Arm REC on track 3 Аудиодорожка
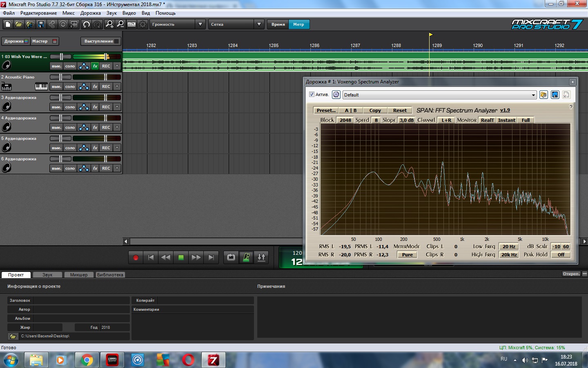Image resolution: width=588 pixels, height=368 pixels. click(106, 107)
